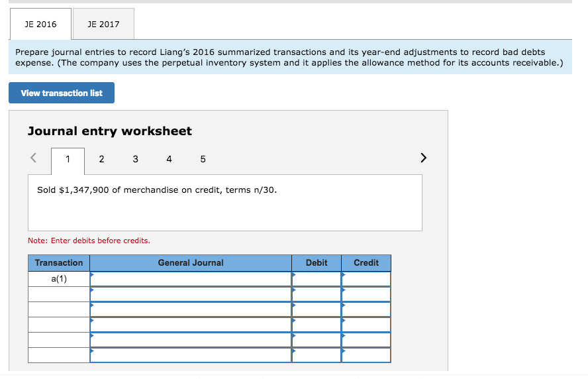Click the View transaction list button
Image resolution: width=588 pixels, height=379 pixels.
click(62, 93)
